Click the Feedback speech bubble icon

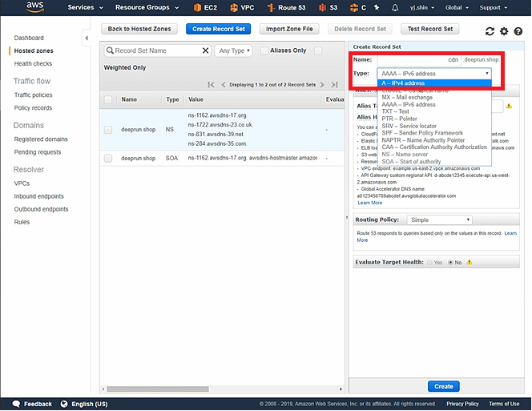pos(16,404)
